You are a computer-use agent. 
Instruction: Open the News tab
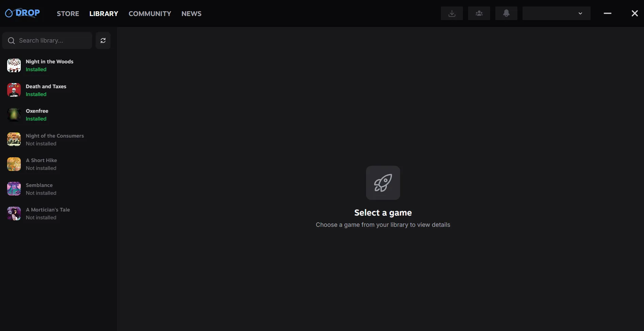191,14
